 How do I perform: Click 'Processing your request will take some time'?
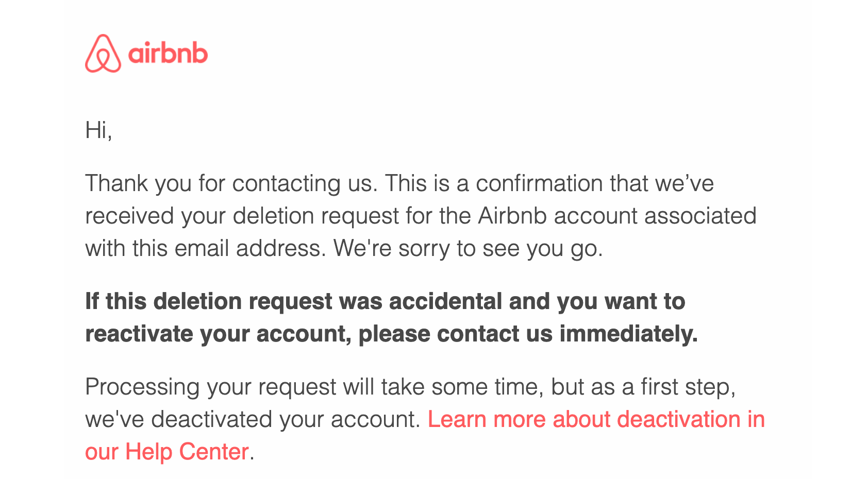pos(314,387)
